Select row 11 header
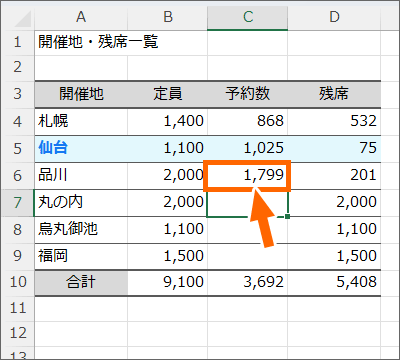Screen dimensions: 400x360 tap(17, 308)
